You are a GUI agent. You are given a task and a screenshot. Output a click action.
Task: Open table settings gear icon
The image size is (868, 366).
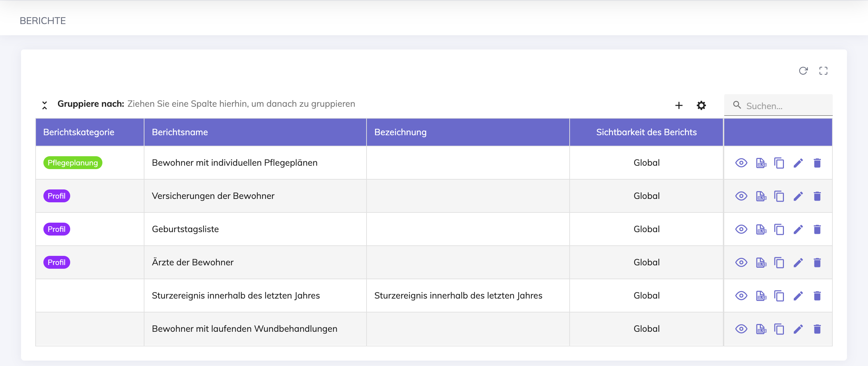coord(701,105)
